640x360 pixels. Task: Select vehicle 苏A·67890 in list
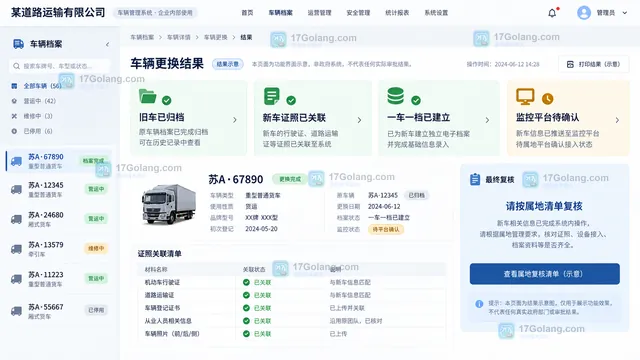click(x=58, y=161)
